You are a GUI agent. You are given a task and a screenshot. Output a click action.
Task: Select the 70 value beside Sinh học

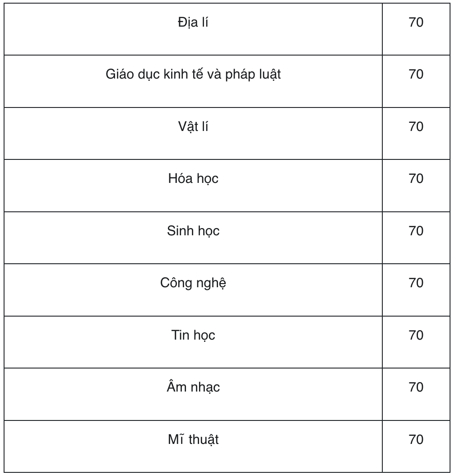pos(416,231)
